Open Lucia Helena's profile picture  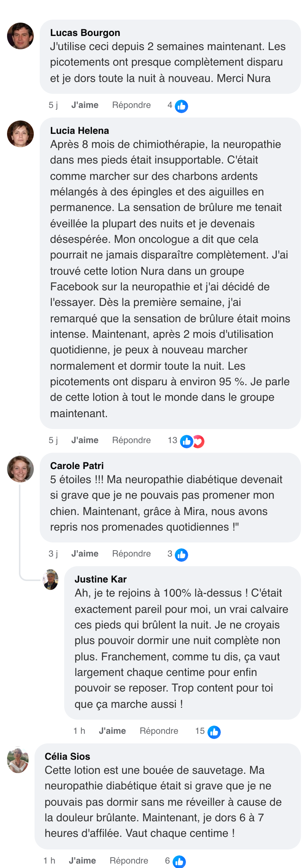(20, 134)
